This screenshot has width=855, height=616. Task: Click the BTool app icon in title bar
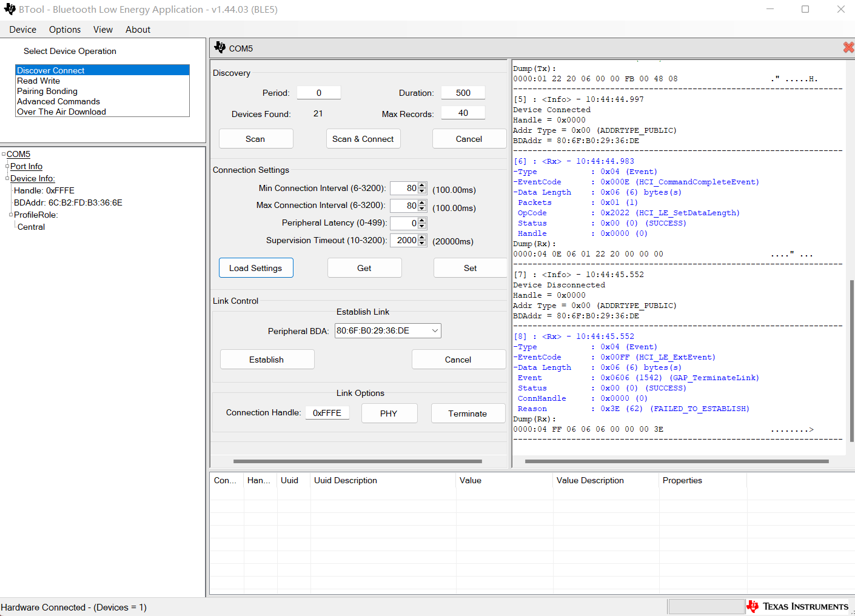tap(10, 9)
